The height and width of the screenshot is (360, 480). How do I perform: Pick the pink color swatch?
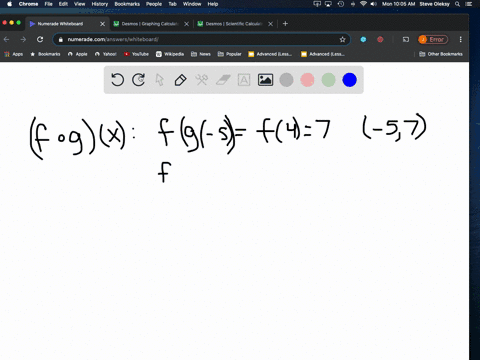click(307, 80)
